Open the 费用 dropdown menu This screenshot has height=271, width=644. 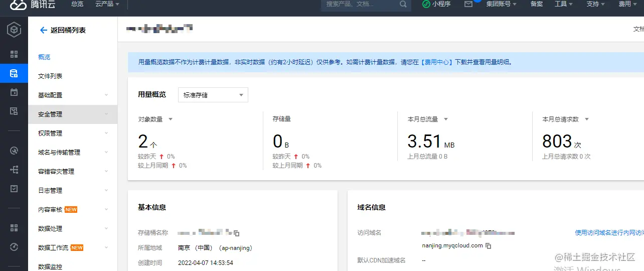tap(627, 4)
